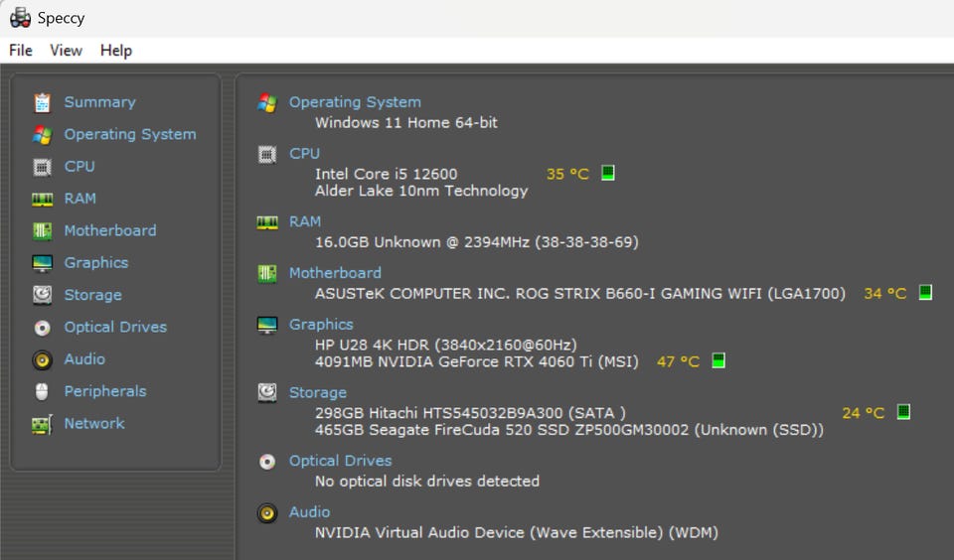Click the Motherboard icon in summary panel
The image size is (954, 560).
pyautogui.click(x=267, y=274)
